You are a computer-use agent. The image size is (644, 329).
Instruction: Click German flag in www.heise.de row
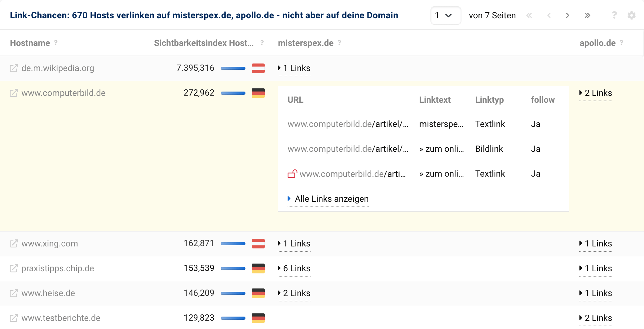tap(258, 293)
